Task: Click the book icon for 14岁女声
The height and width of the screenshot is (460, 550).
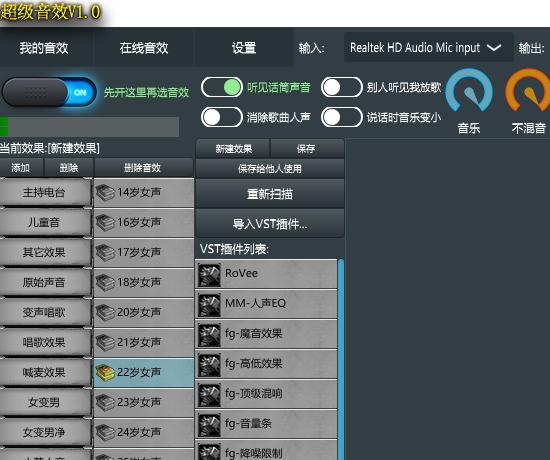Action: pyautogui.click(x=105, y=192)
